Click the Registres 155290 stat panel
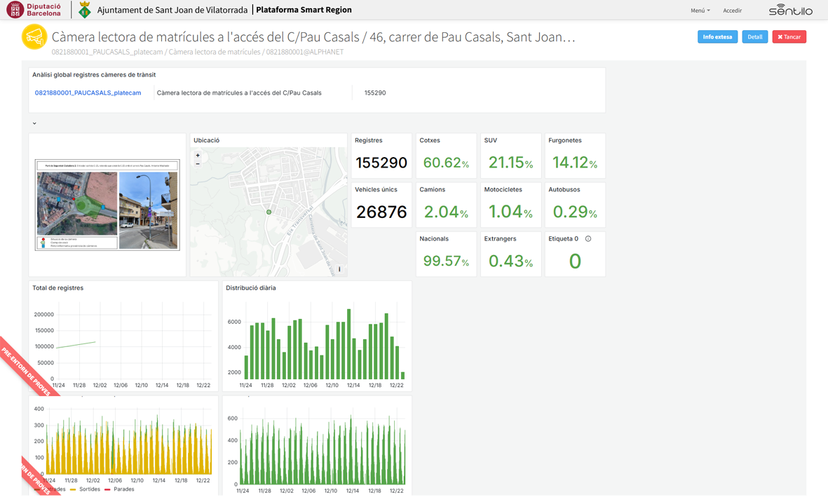This screenshot has height=504, width=828. 381,156
